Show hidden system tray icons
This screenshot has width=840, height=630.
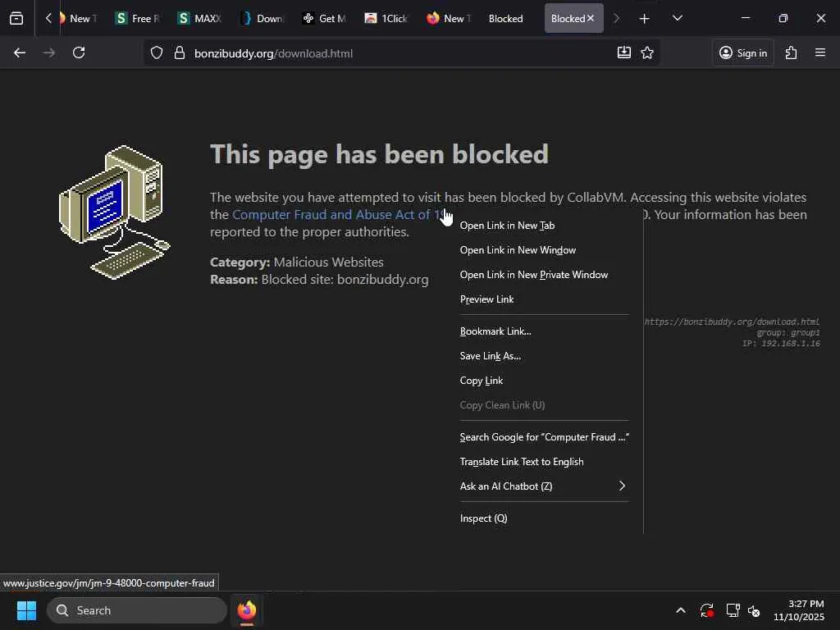[x=680, y=610]
